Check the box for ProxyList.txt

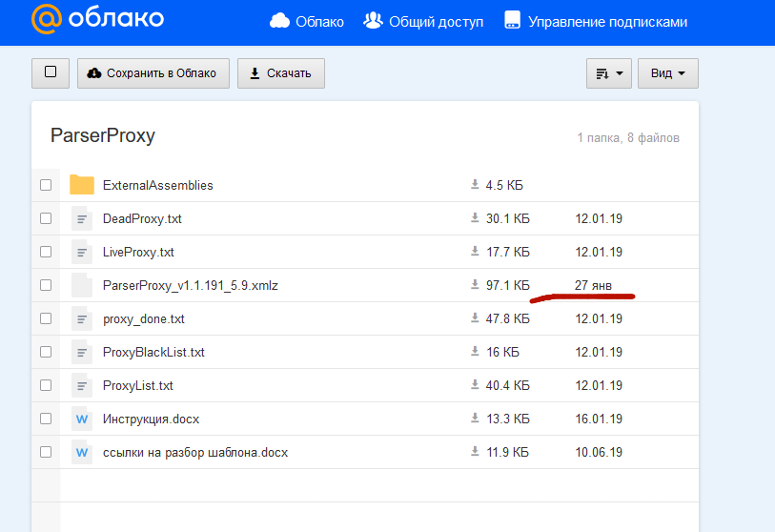click(46, 385)
